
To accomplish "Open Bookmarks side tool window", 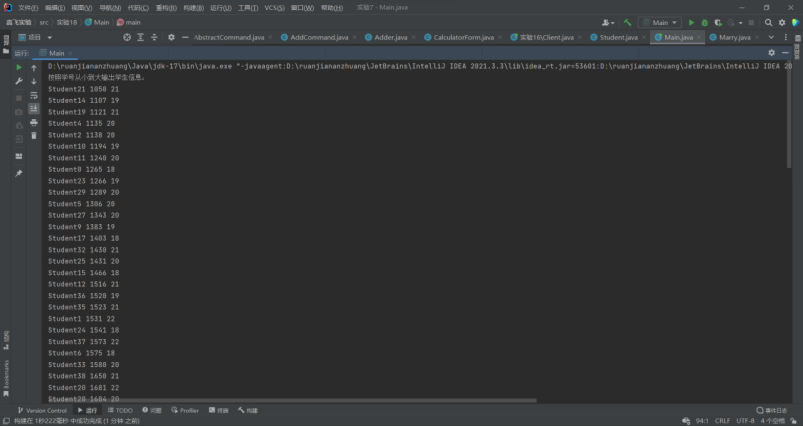I will click(x=6, y=378).
